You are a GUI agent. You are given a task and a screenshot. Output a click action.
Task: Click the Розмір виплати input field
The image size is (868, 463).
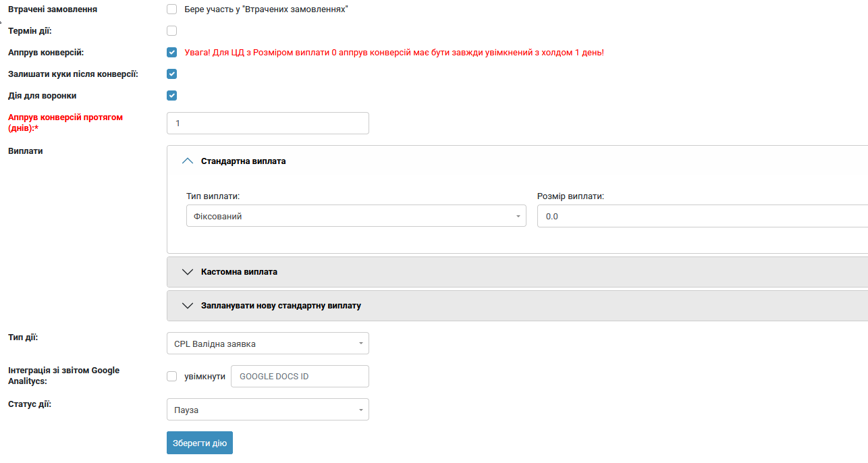coord(702,217)
